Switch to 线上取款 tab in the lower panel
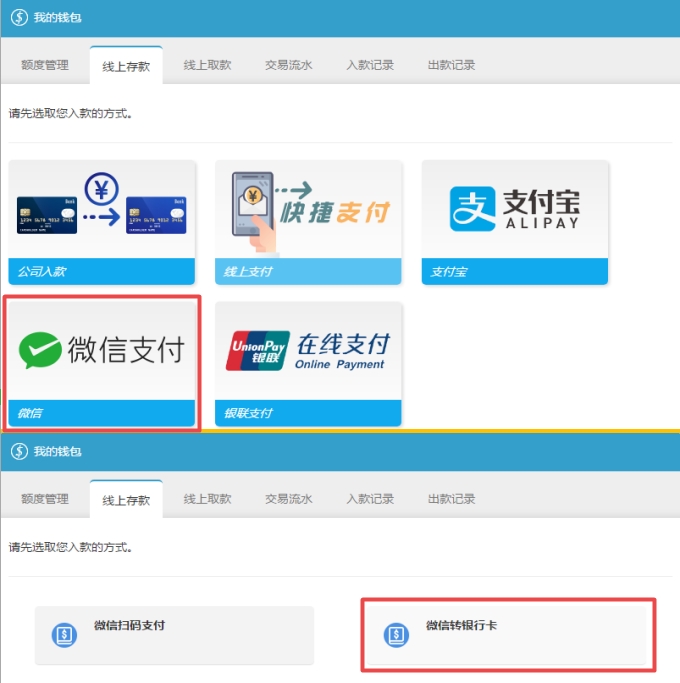Viewport: 680px width, 683px height. pyautogui.click(x=207, y=499)
